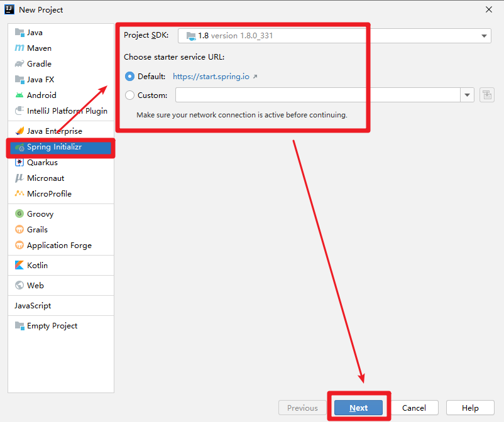Viewport: 504px width, 422px height.
Task: Expand the Custom URL history dropdown arrow
Action: pyautogui.click(x=468, y=95)
